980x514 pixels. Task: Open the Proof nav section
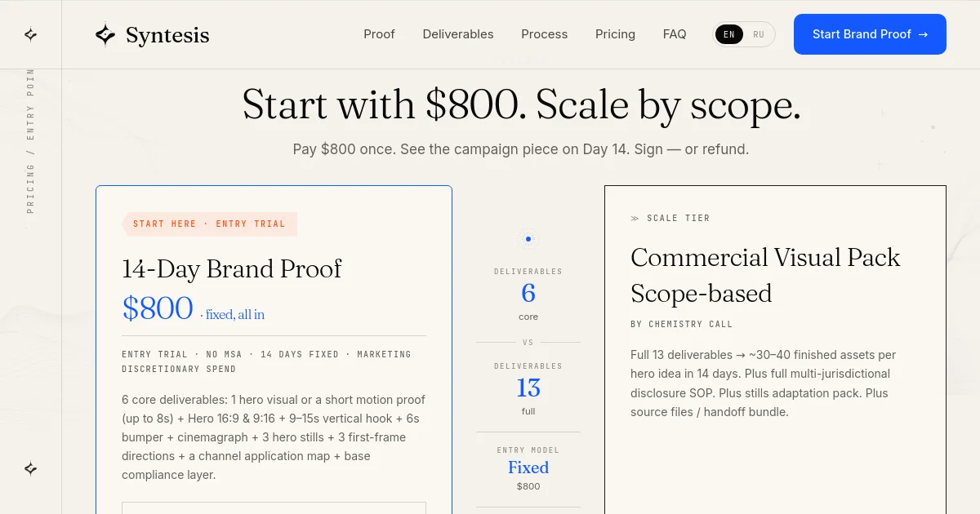point(379,34)
